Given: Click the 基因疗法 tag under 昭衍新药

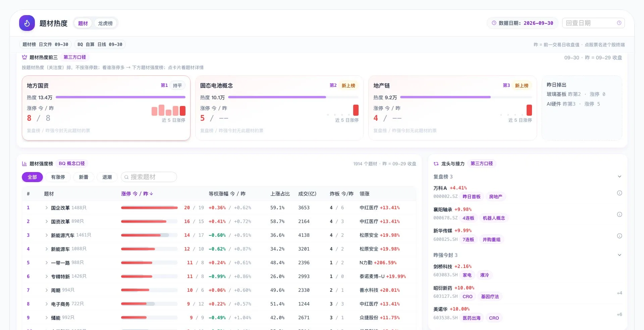Looking at the screenshot, I should 490,297.
